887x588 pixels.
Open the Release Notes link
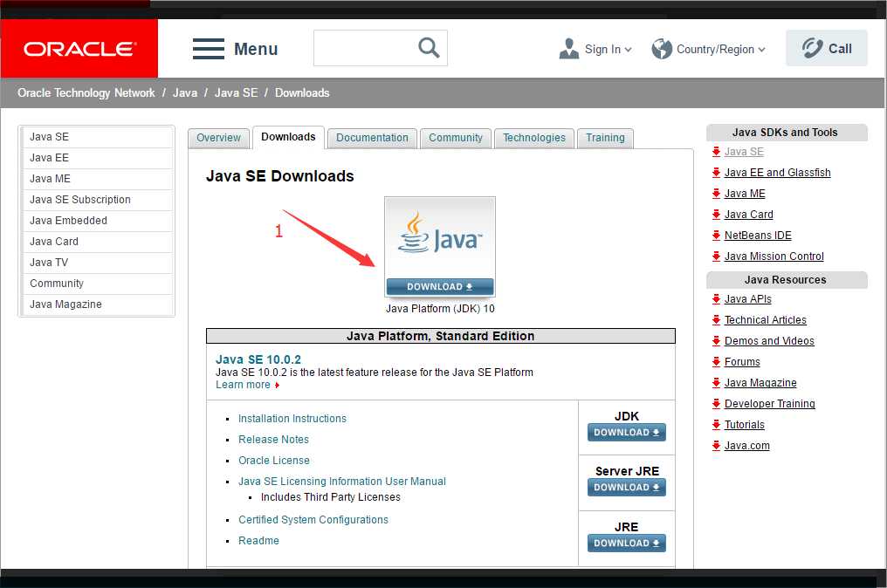[274, 440]
